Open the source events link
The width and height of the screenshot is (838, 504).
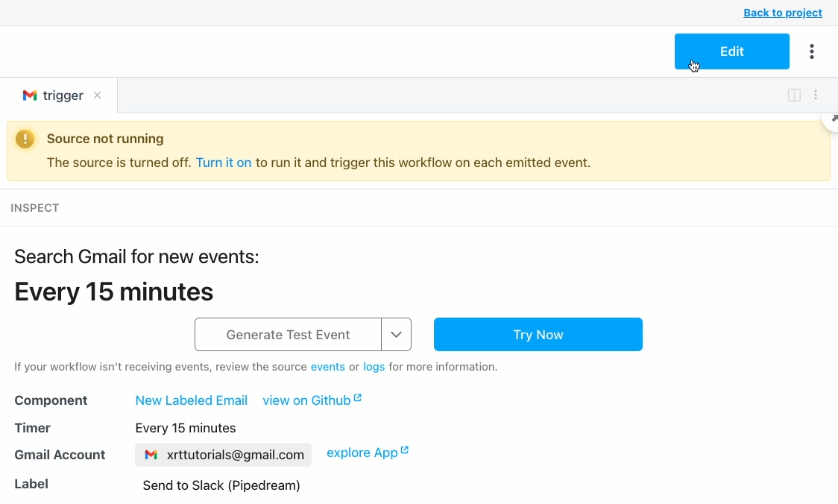point(327,367)
